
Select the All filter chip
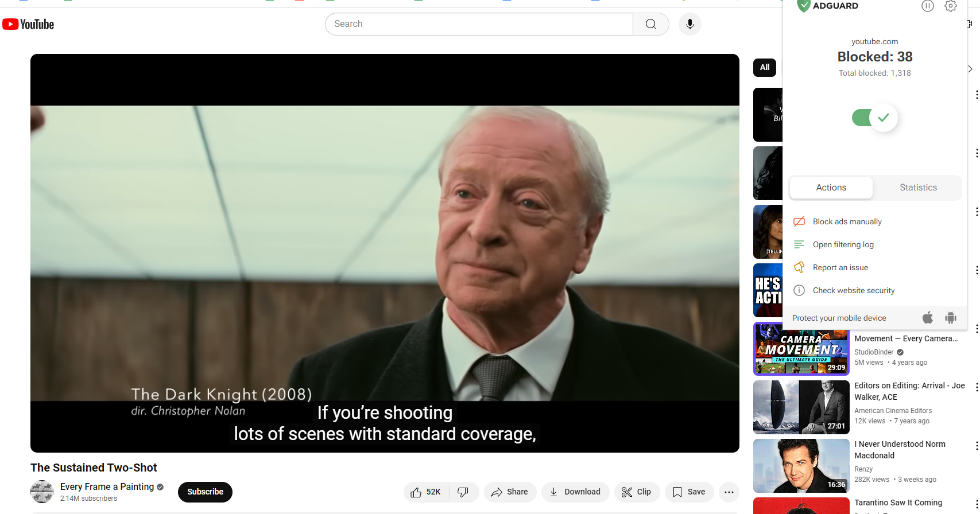tap(765, 67)
